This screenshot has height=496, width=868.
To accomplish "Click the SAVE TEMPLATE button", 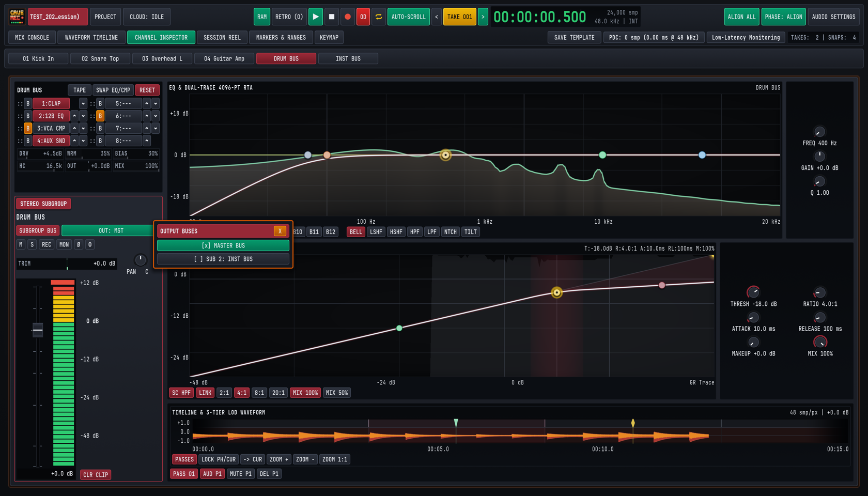I will point(575,37).
